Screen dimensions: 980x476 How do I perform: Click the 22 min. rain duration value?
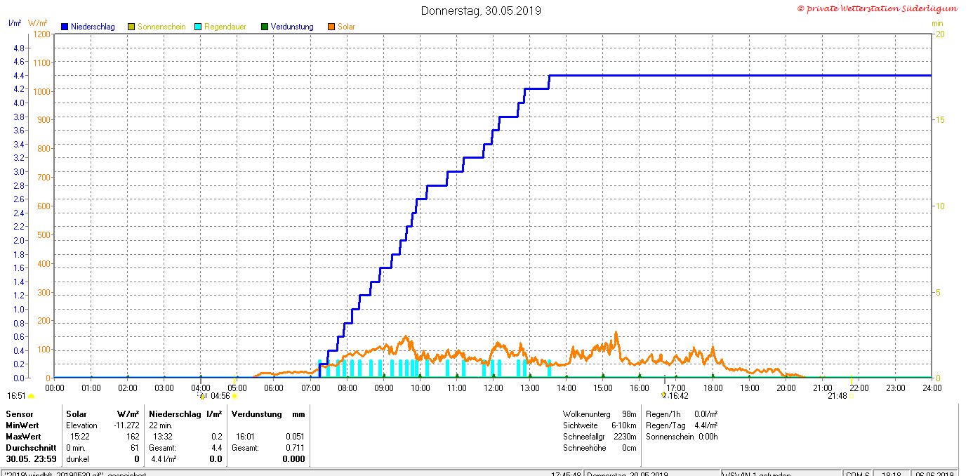point(161,425)
